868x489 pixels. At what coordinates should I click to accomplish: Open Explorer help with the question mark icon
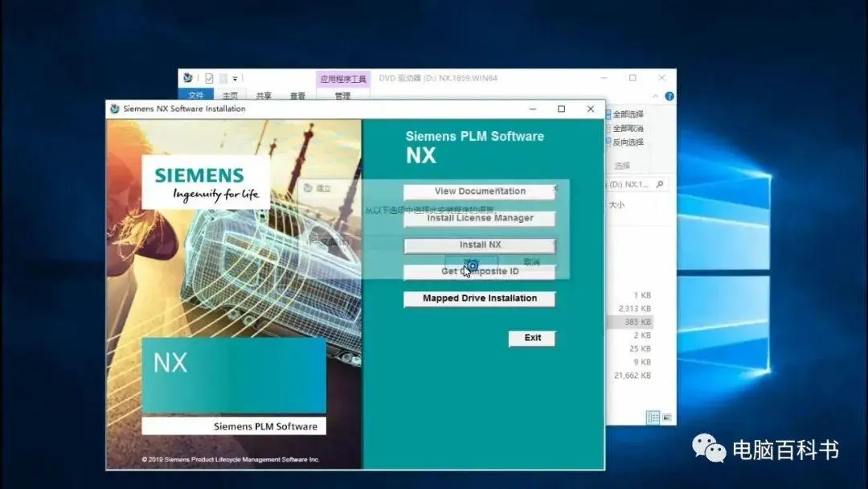pyautogui.click(x=669, y=97)
